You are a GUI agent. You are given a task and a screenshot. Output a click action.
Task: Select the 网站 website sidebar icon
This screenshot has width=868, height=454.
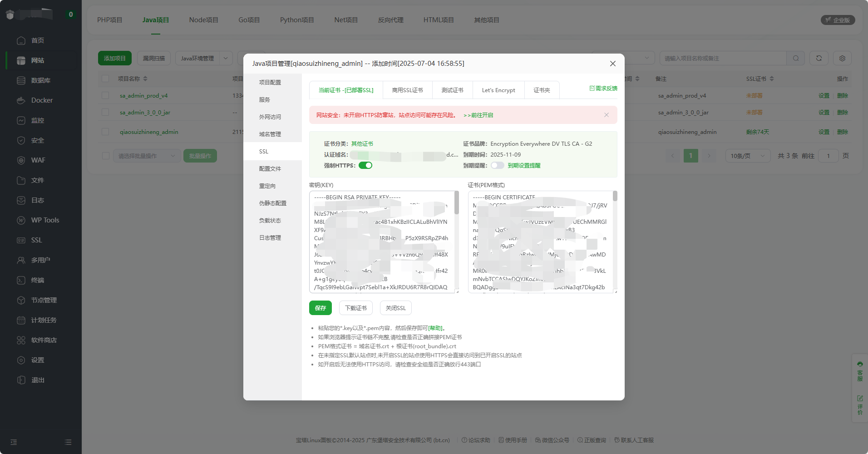[x=21, y=60]
